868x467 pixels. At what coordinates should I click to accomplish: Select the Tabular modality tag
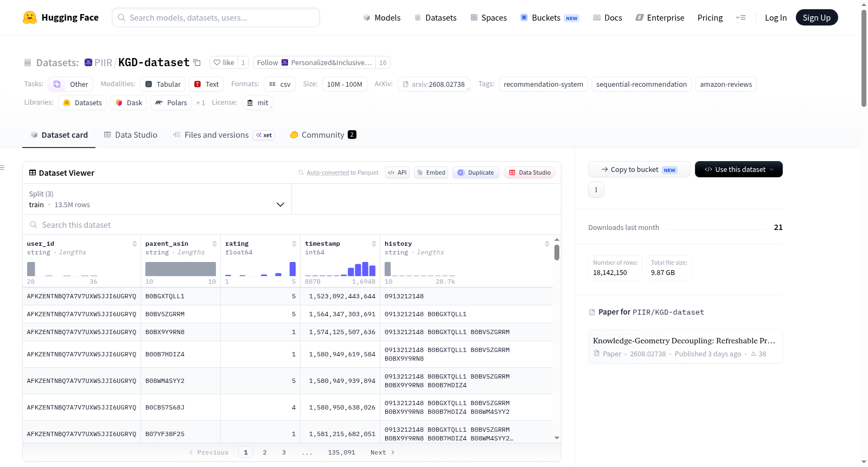163,84
